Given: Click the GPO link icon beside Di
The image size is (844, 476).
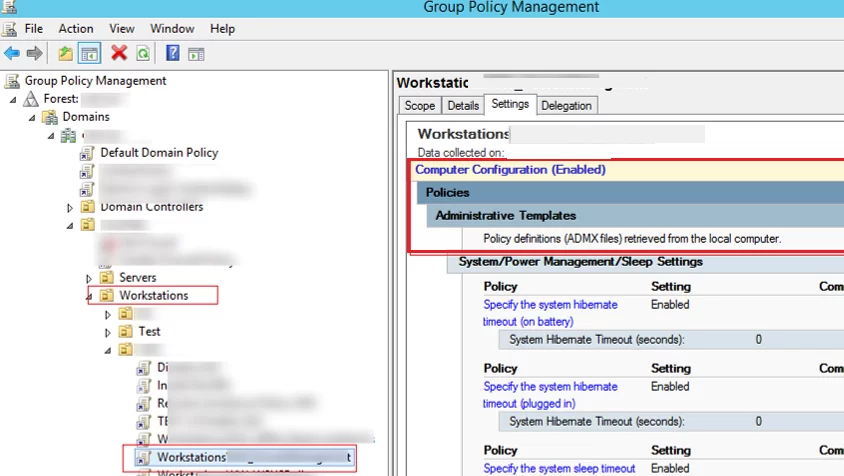Looking at the screenshot, I should point(143,368).
